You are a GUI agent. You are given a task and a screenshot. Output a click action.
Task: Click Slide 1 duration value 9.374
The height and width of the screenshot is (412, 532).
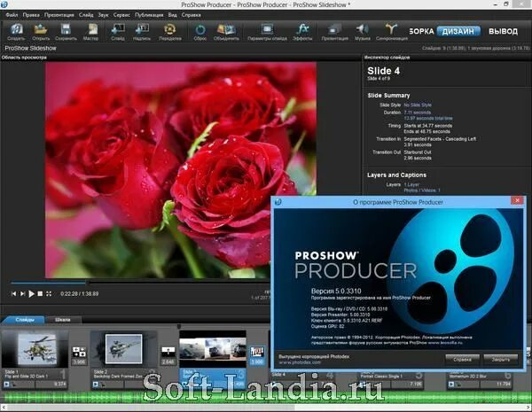tap(59, 385)
